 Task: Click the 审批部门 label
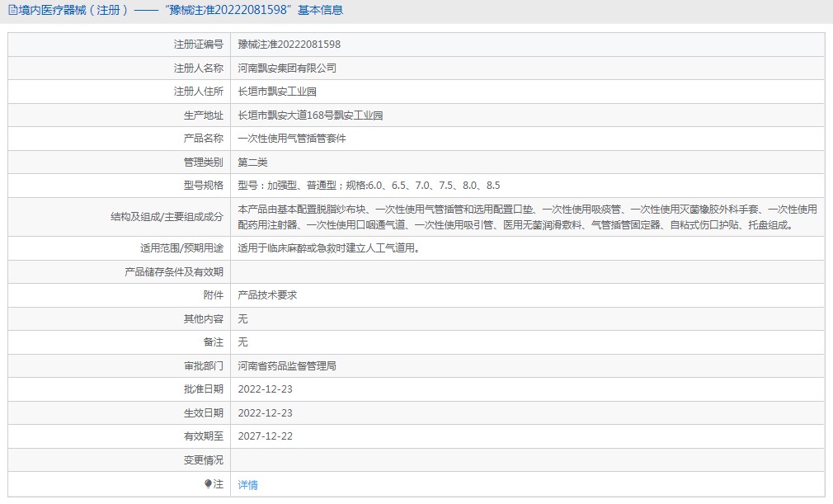(x=204, y=366)
